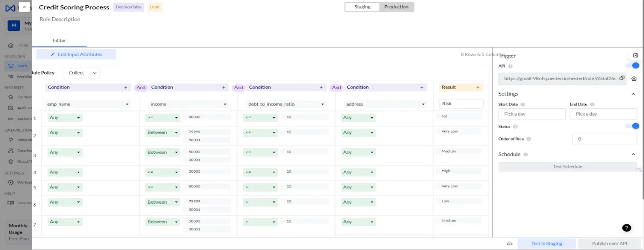Click the Documentation sidebar icon
Viewport: 644px width, 250px height.
tap(11, 203)
